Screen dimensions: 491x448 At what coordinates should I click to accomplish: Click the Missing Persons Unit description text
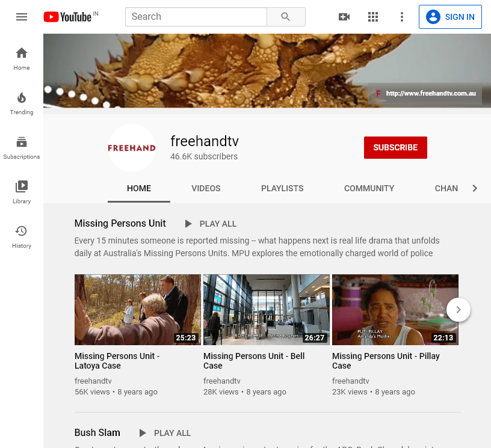257,247
